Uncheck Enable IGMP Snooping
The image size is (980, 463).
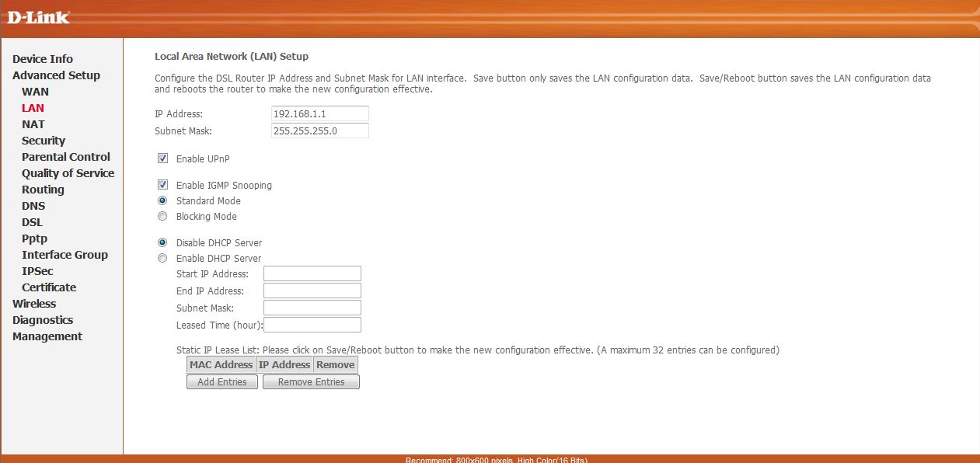pos(162,185)
